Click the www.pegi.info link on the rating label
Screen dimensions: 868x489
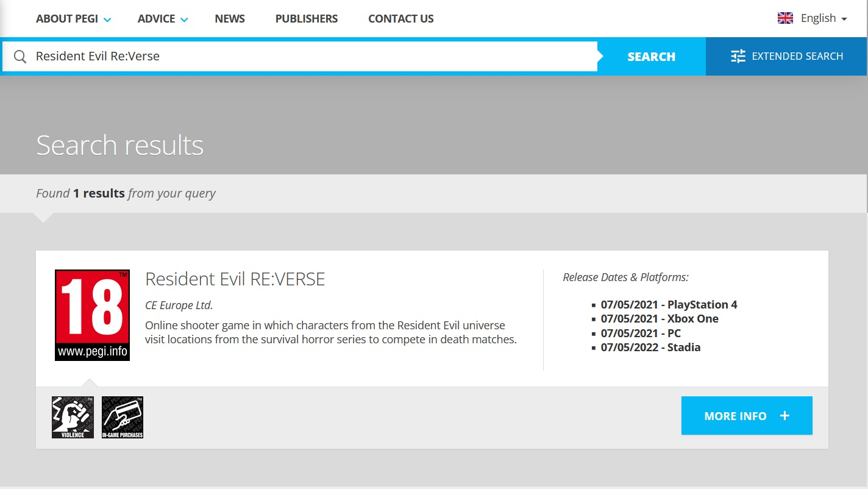[91, 354]
